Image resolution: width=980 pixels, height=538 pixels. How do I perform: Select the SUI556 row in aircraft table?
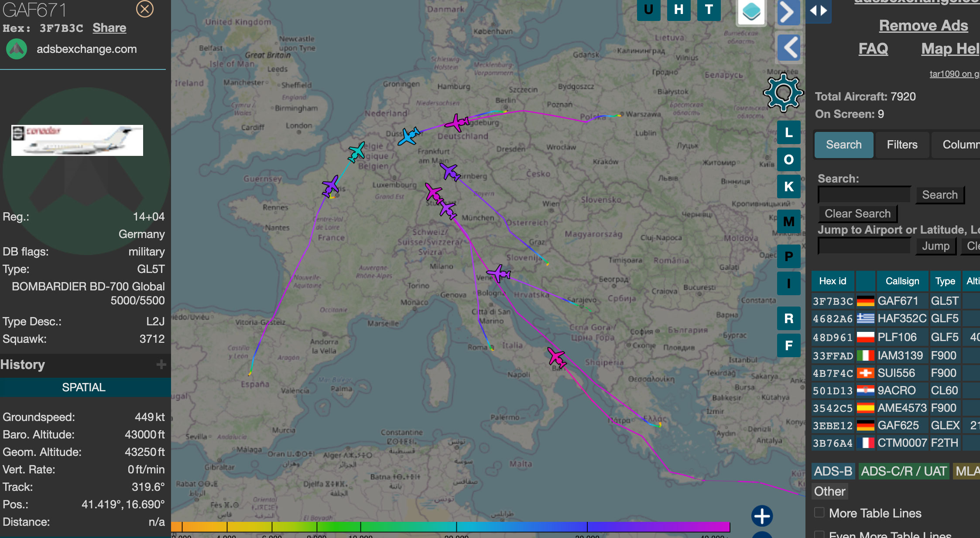pos(896,373)
